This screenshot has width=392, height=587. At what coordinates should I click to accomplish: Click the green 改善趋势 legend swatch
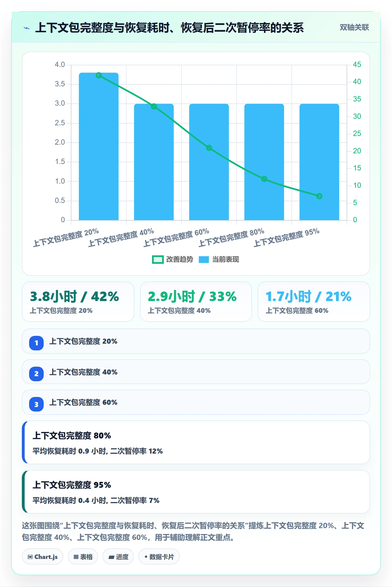[x=158, y=260]
